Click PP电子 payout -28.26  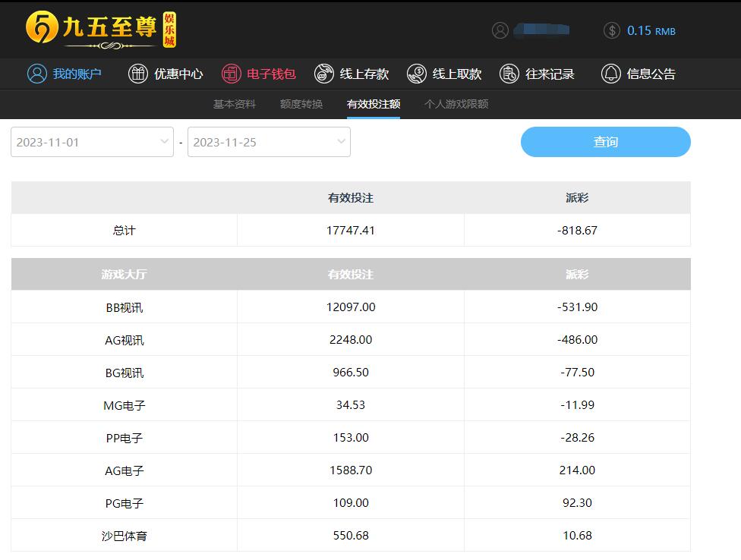577,437
